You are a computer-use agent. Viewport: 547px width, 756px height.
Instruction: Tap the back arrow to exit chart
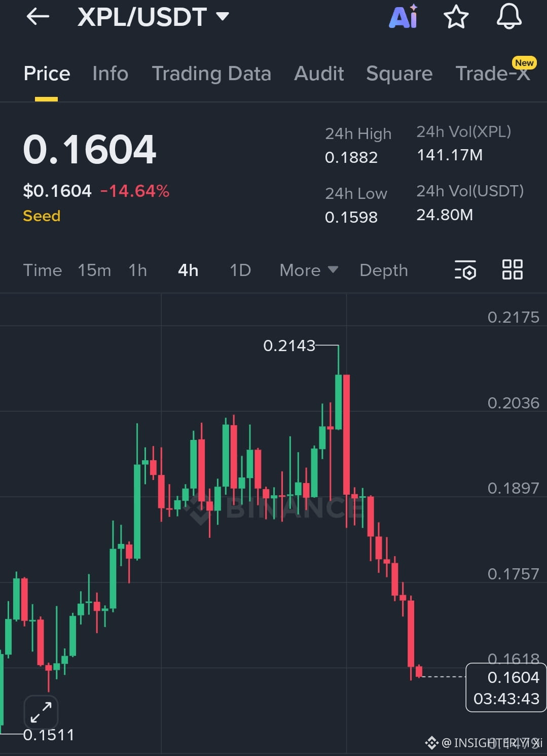click(38, 17)
